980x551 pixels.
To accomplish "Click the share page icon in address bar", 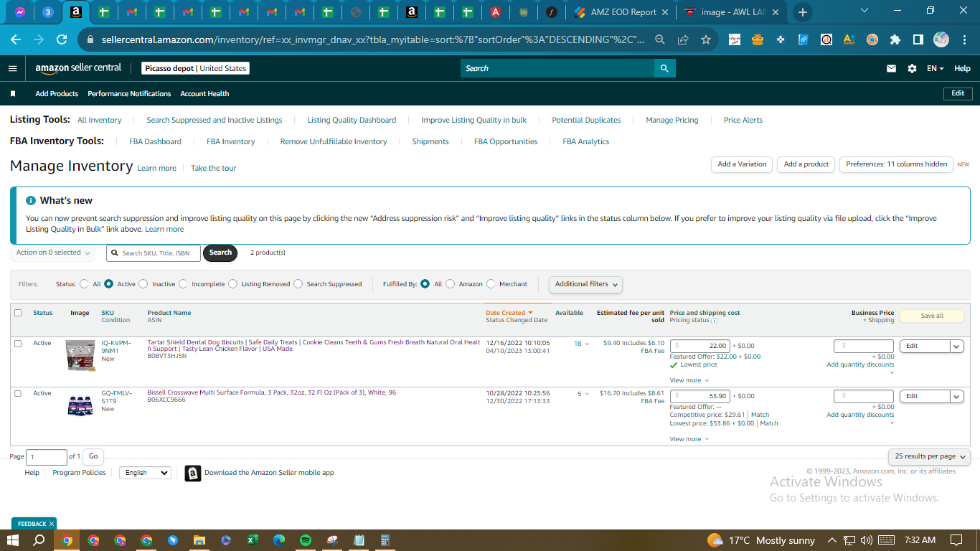I will 682,39.
